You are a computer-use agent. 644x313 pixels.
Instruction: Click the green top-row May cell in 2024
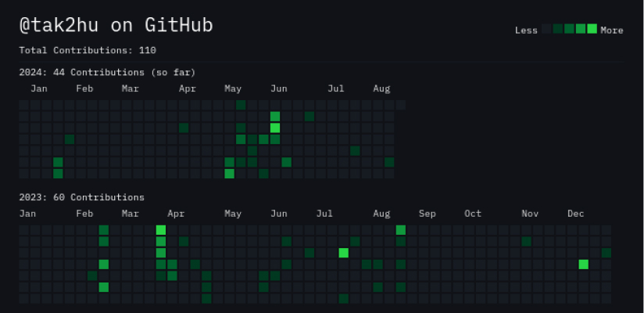click(241, 105)
